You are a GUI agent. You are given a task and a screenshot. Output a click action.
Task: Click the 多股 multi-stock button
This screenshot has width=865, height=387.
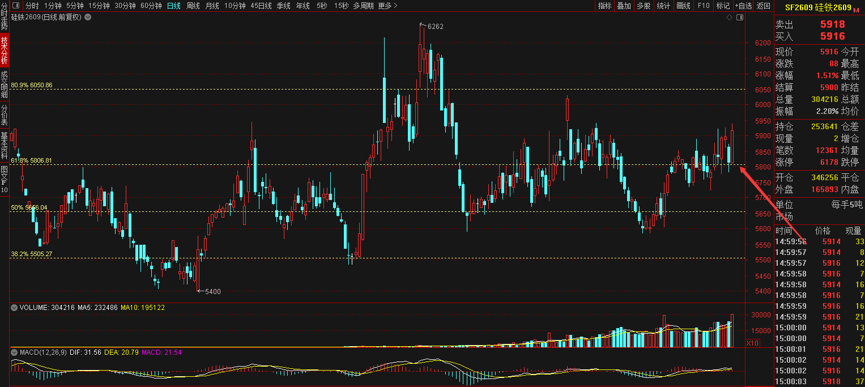point(643,6)
